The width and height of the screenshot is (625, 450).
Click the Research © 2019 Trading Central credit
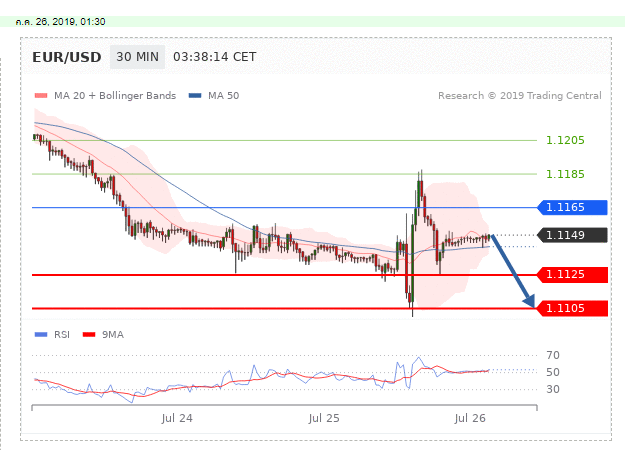point(520,96)
